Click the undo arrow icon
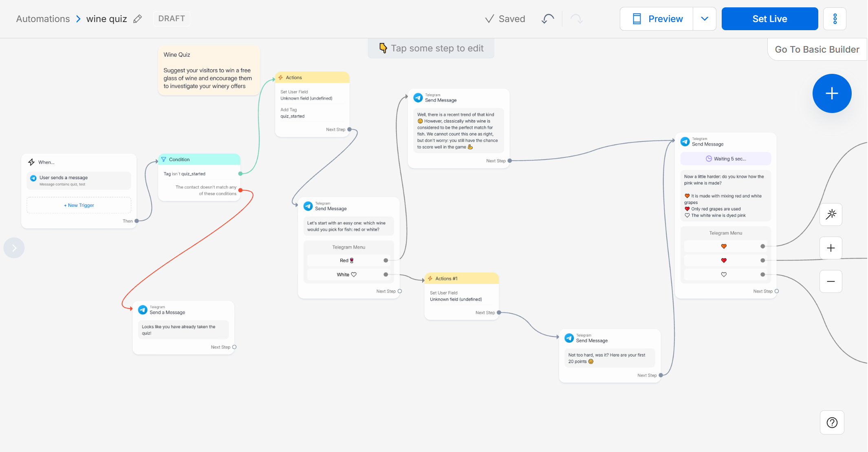Viewport: 868px width, 452px height. click(548, 19)
